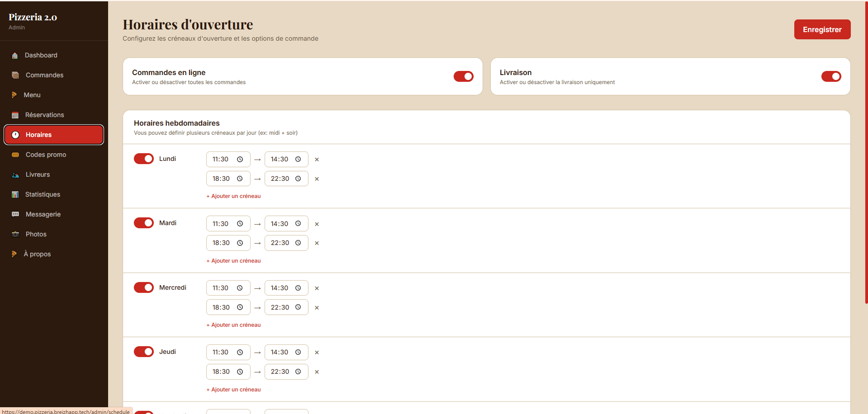Open the Dashboard house icon
The image size is (868, 414).
(x=15, y=56)
